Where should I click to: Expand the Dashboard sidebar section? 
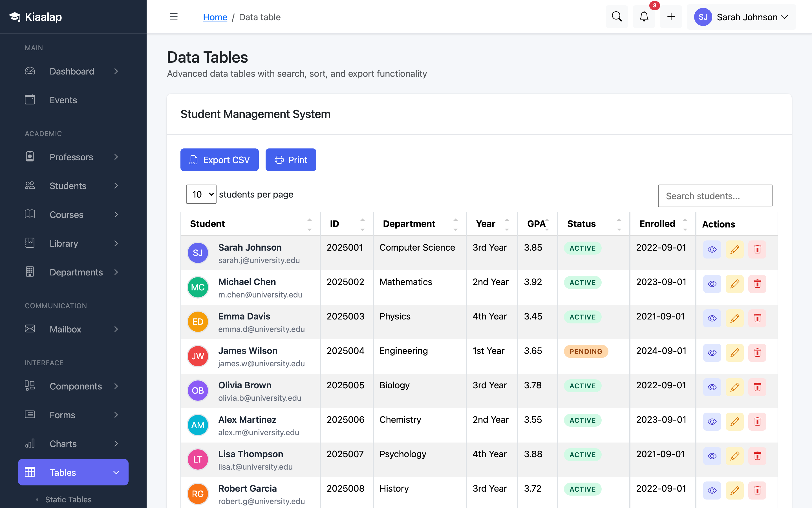(x=73, y=71)
